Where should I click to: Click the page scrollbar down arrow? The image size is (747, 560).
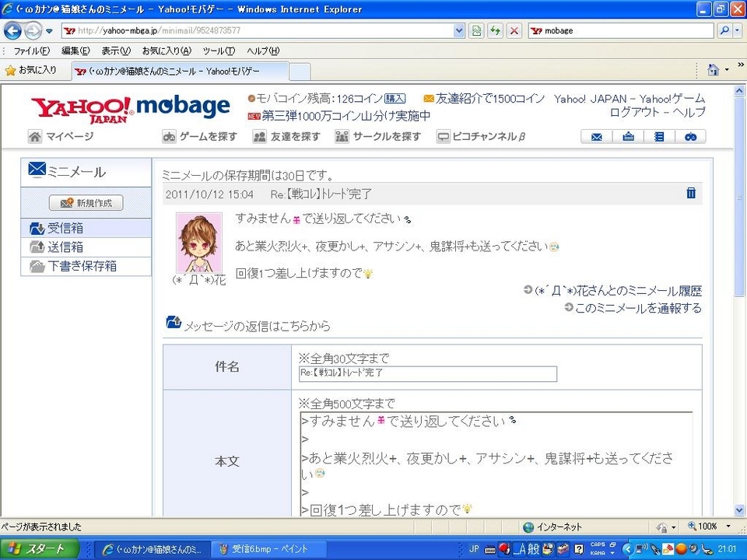coord(739,509)
